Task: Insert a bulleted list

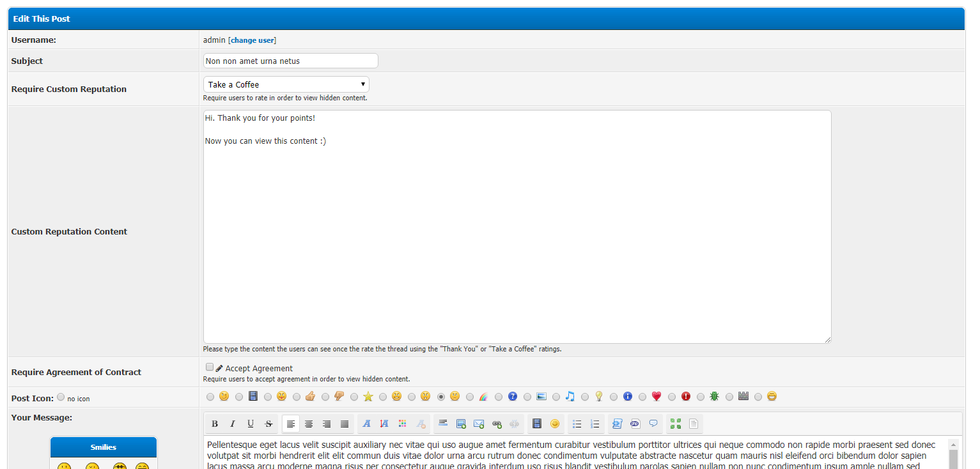Action: point(577,424)
